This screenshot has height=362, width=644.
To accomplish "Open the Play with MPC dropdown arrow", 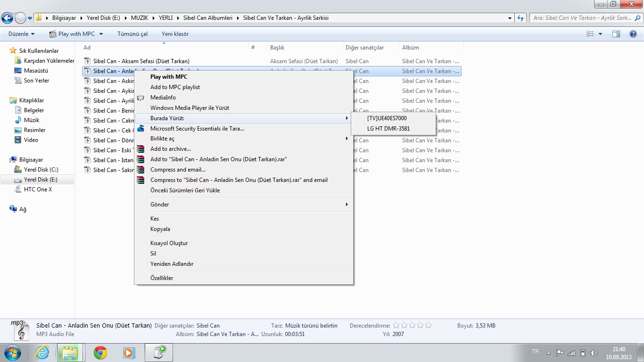I will point(101,34).
